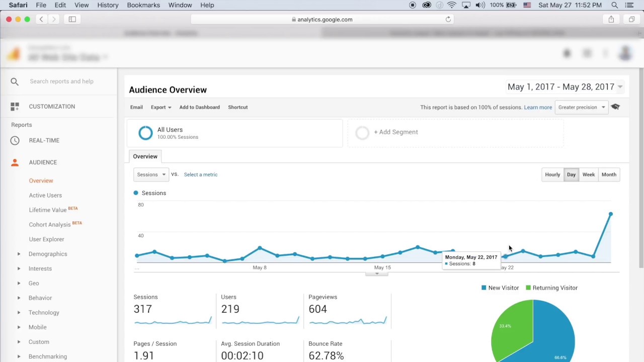Click the Real-Time clock icon
This screenshot has width=644, height=362.
click(15, 140)
